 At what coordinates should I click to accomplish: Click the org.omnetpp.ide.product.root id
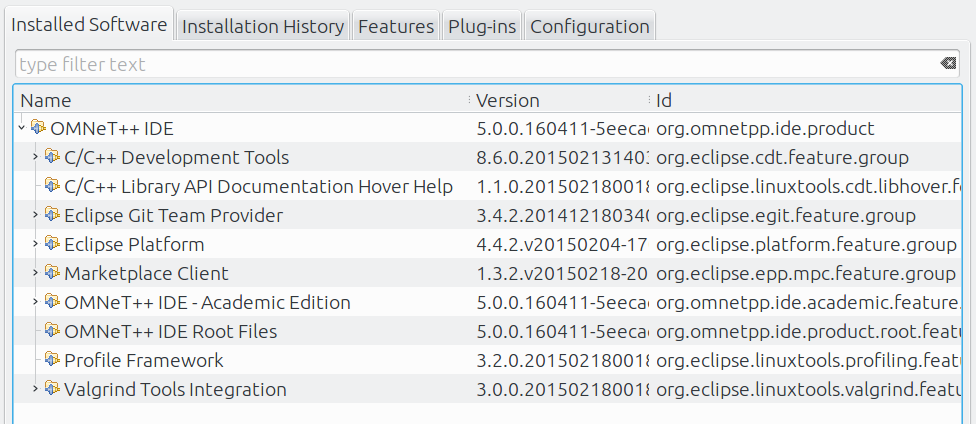tap(808, 331)
